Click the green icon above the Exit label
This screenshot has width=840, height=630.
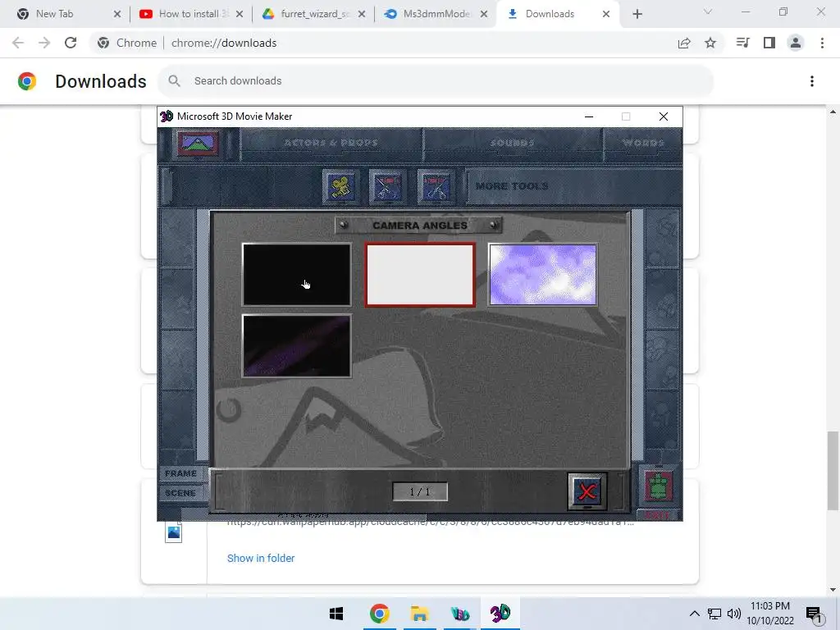659,486
